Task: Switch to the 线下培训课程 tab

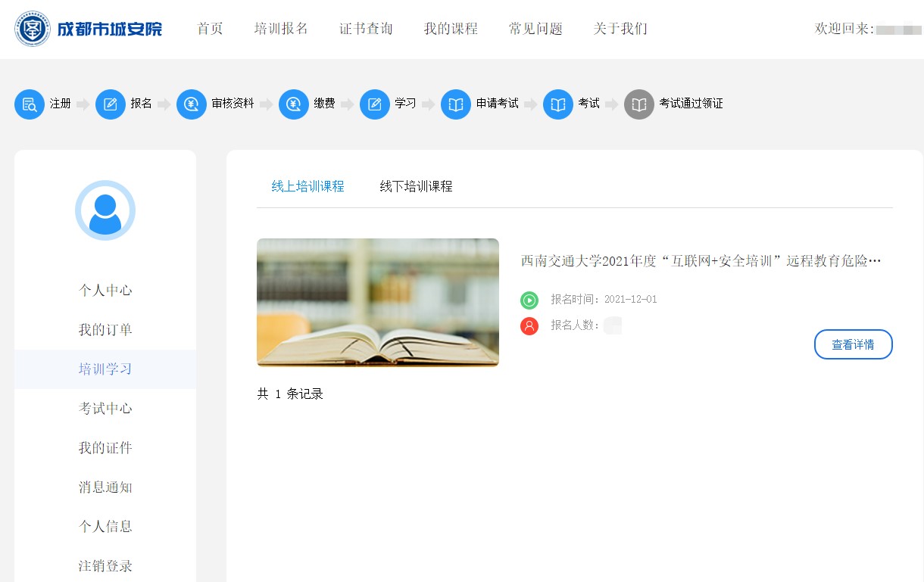Action: pos(415,185)
